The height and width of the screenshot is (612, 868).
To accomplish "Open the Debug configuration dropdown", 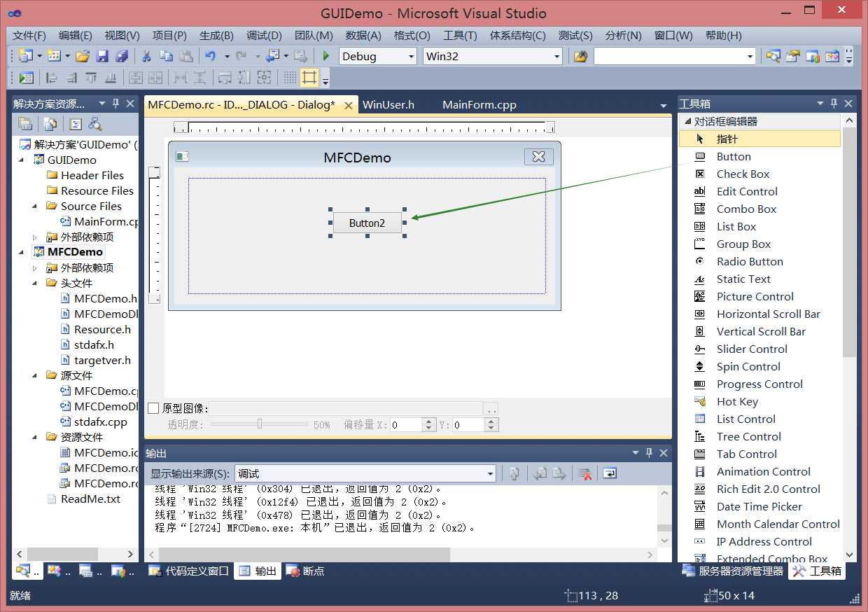I will 411,57.
